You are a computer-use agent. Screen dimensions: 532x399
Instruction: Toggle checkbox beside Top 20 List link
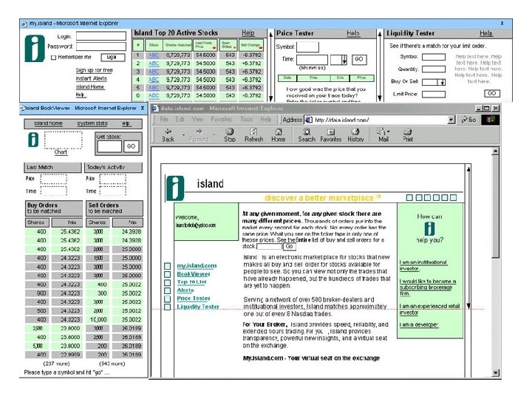click(x=167, y=282)
